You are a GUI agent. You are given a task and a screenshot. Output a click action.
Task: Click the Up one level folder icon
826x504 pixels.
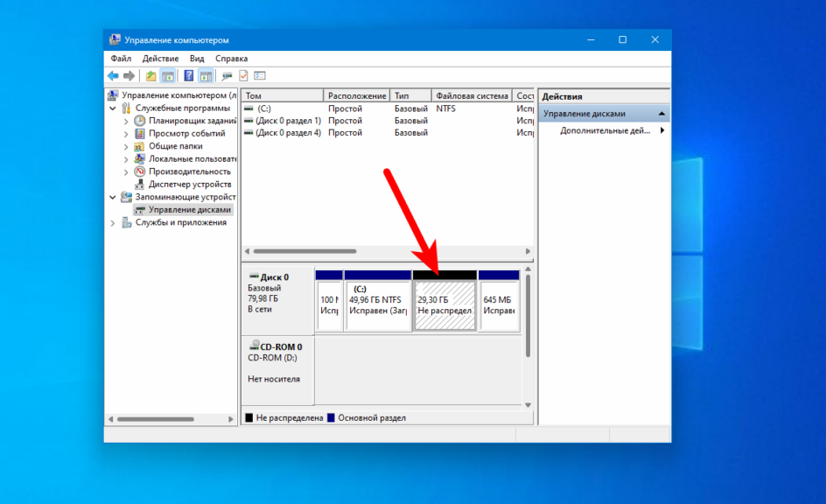(151, 76)
